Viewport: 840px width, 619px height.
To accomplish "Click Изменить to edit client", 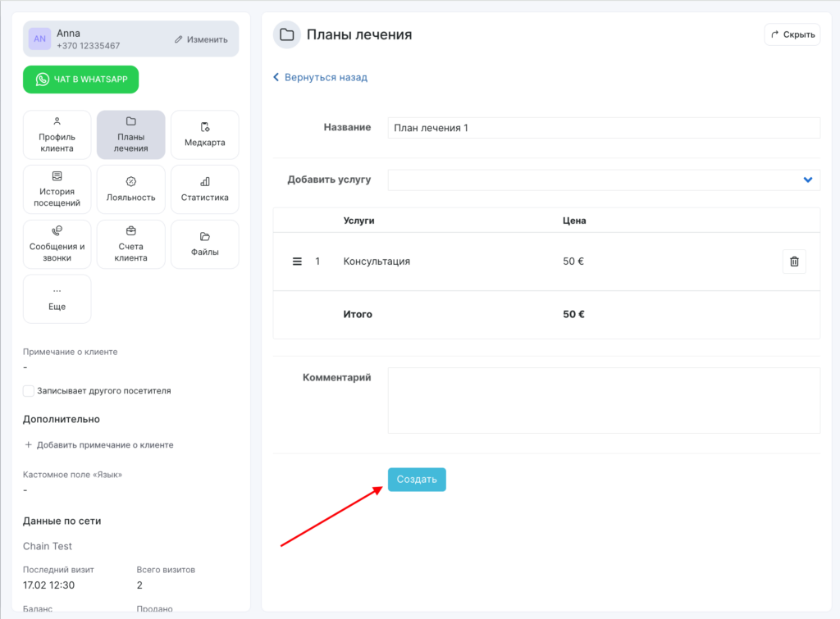I will click(201, 39).
